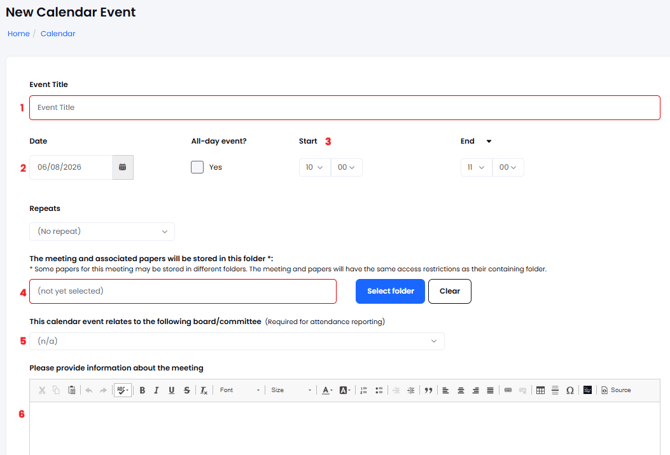Insert a bulleted list
The width and height of the screenshot is (670, 455).
(379, 390)
